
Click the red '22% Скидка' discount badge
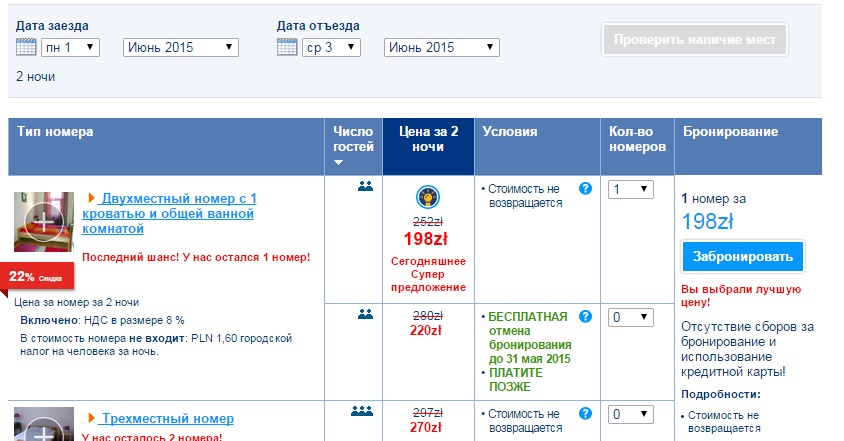point(37,277)
